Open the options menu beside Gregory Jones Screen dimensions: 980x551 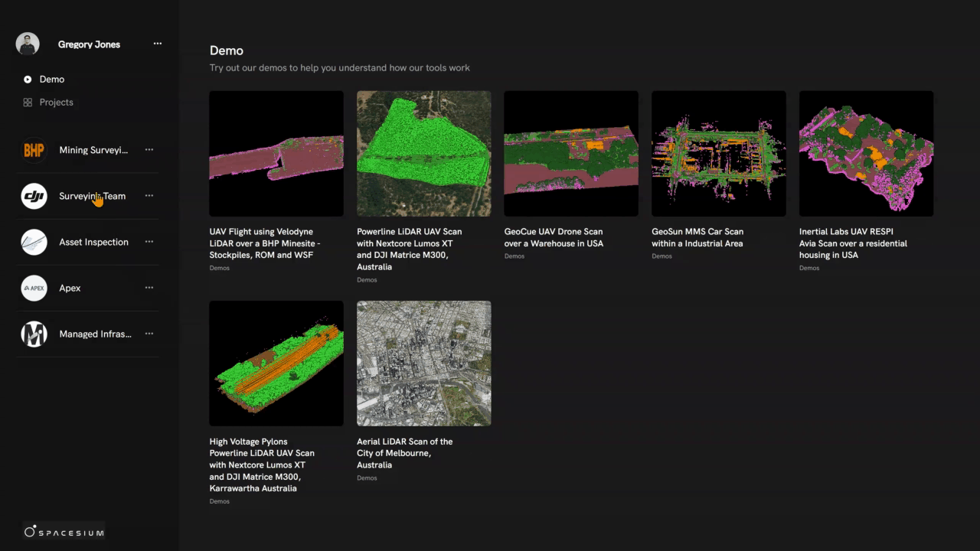pos(158,44)
